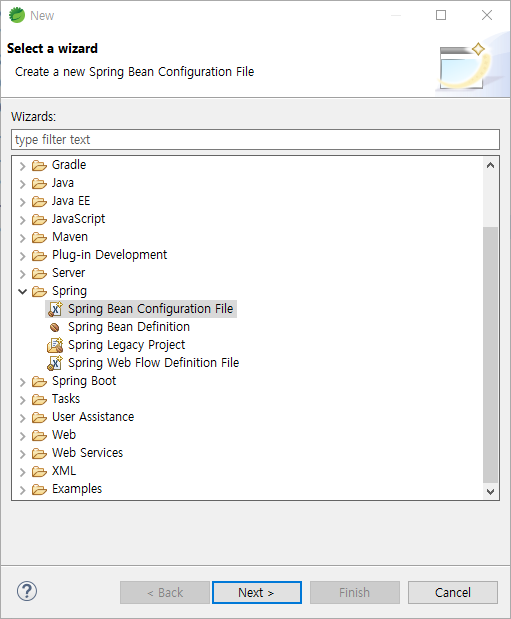Image resolution: width=511 pixels, height=619 pixels.
Task: Click the Plug-in Development folder icon
Action: pos(39,255)
